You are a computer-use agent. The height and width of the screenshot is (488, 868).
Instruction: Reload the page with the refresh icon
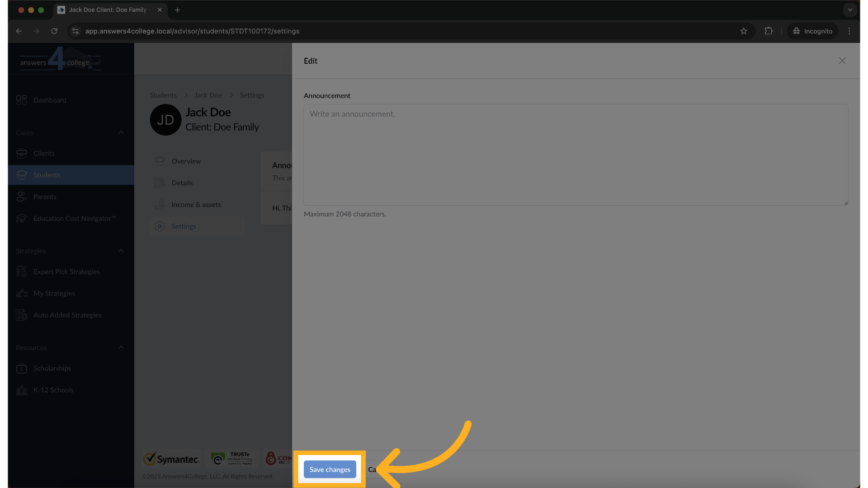tap(54, 31)
